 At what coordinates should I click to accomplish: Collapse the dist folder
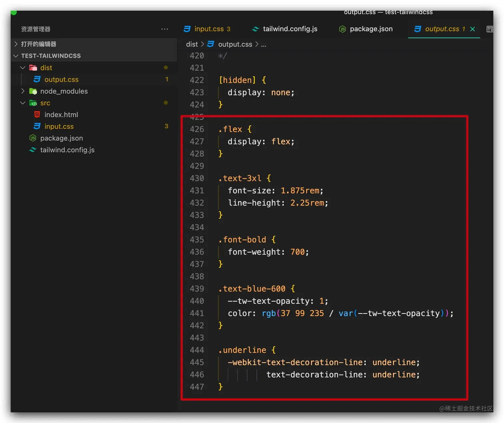click(22, 67)
